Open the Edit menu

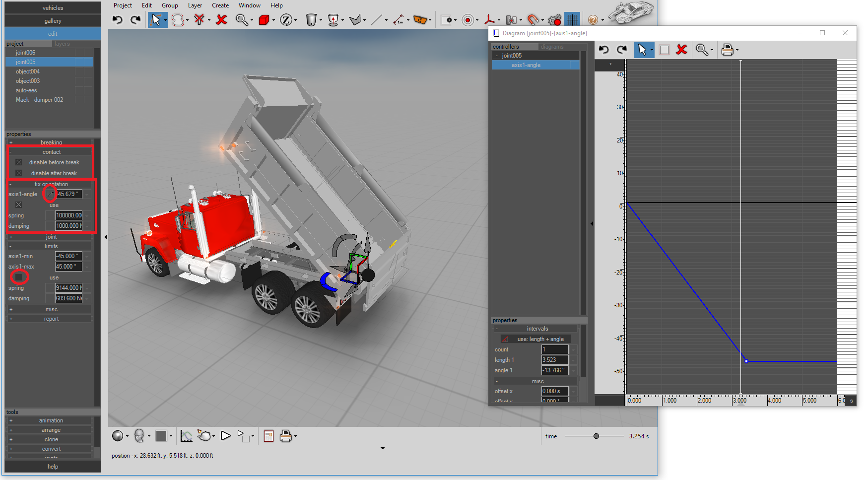[147, 5]
